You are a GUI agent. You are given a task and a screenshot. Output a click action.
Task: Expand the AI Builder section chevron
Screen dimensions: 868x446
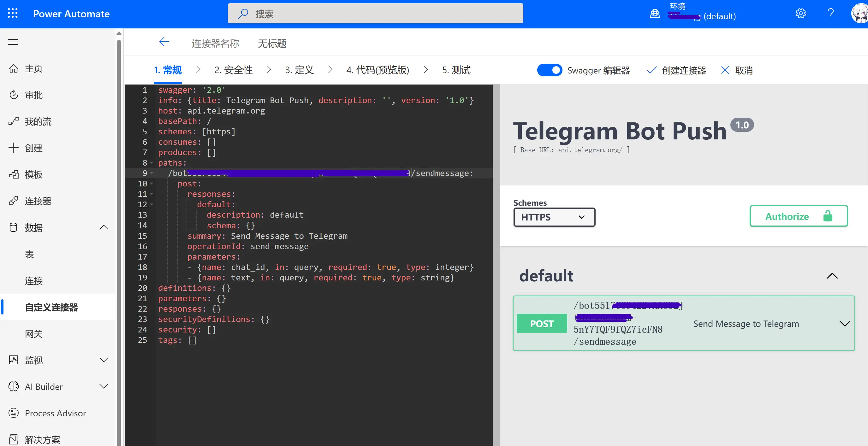click(104, 386)
